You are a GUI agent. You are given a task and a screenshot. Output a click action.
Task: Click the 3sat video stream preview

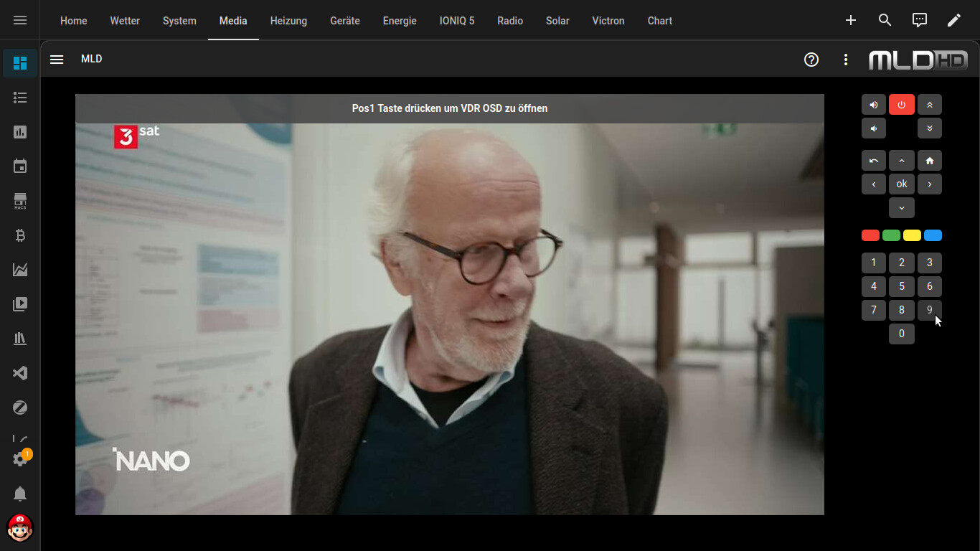(449, 316)
